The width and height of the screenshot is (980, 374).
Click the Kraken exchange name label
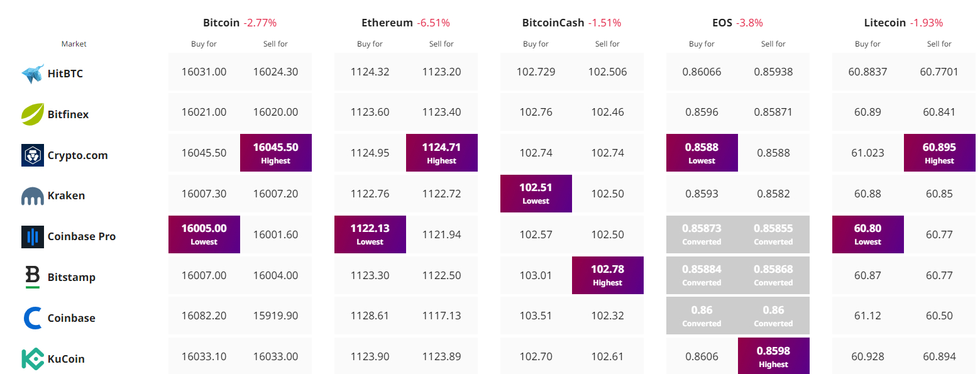click(66, 195)
